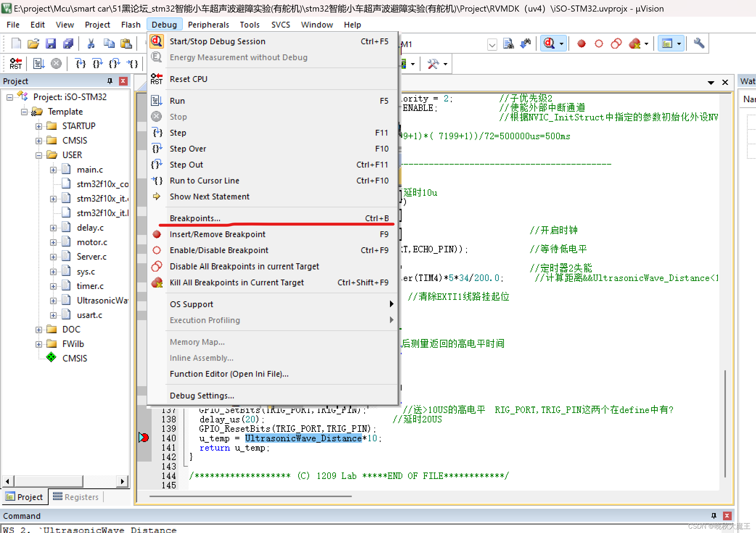Toggle the breakpoint marker at line 140
The height and width of the screenshot is (533, 756).
(144, 438)
